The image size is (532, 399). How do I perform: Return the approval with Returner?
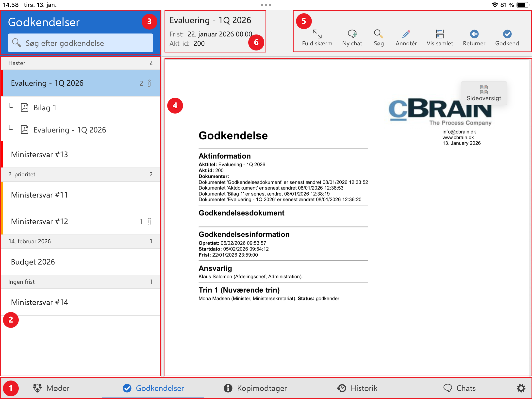pos(474,37)
